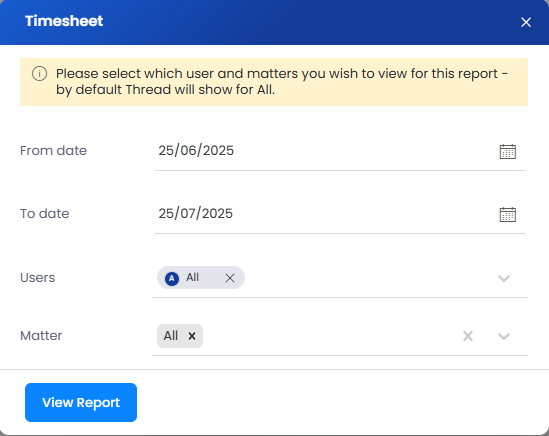This screenshot has height=436, width=549.
Task: Focus the Matter selection field
Action: click(x=340, y=336)
